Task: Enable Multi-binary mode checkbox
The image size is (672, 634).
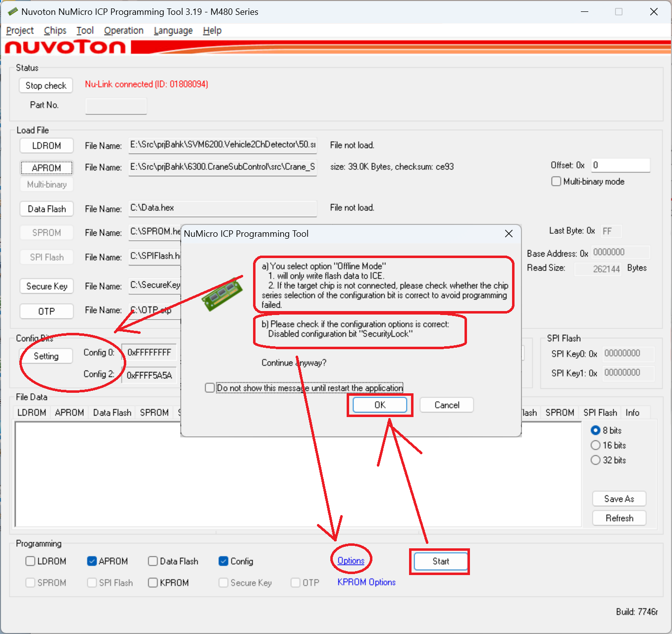Action: tap(556, 181)
